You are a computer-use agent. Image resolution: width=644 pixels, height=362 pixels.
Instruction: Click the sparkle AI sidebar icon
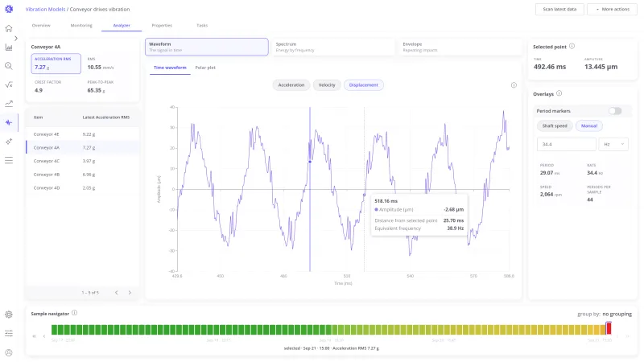tap(9, 142)
